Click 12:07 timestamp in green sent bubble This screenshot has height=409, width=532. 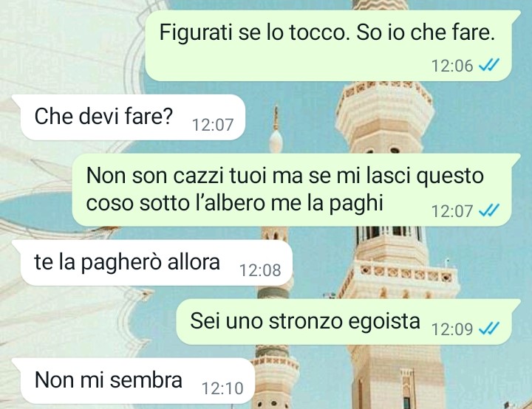tap(452, 211)
